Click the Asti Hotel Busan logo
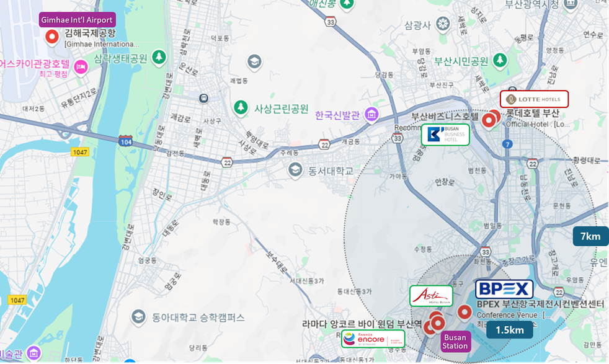609x364 pixels. pyautogui.click(x=431, y=296)
